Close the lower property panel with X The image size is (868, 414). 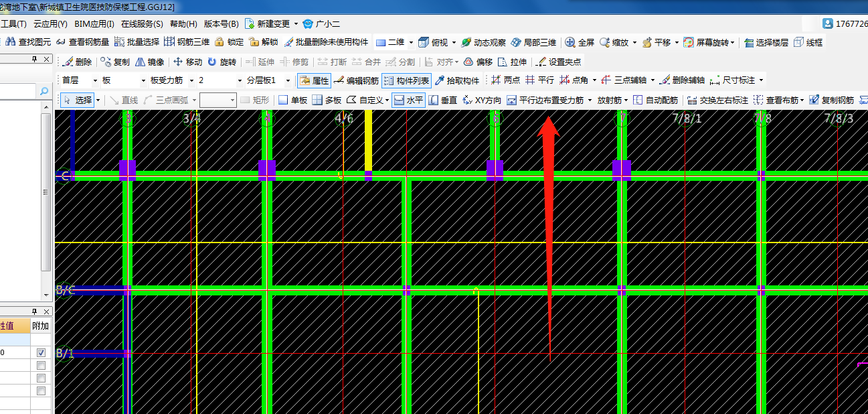(46, 312)
